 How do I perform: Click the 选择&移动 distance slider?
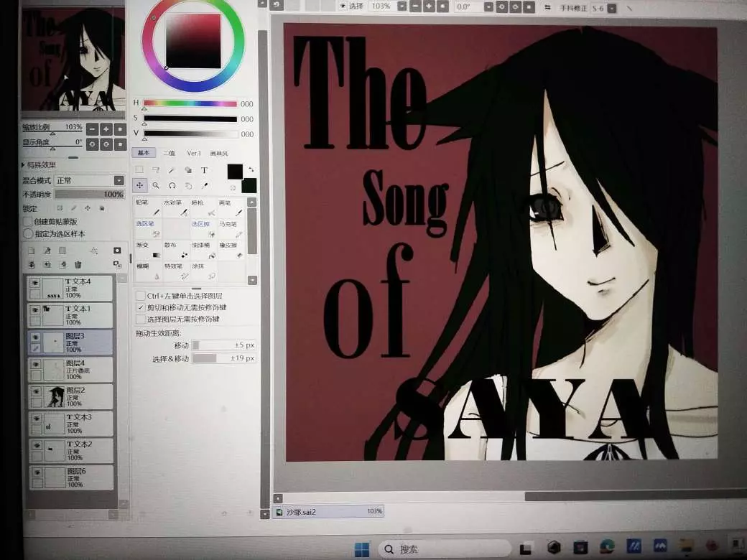(224, 358)
